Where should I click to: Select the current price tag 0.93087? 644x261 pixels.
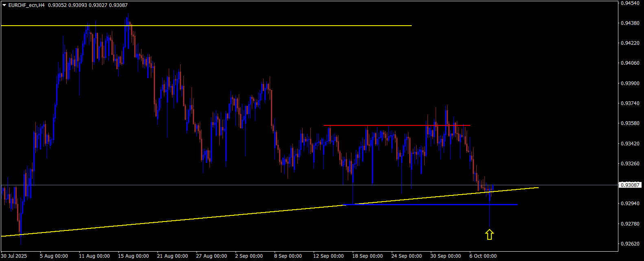pos(630,185)
